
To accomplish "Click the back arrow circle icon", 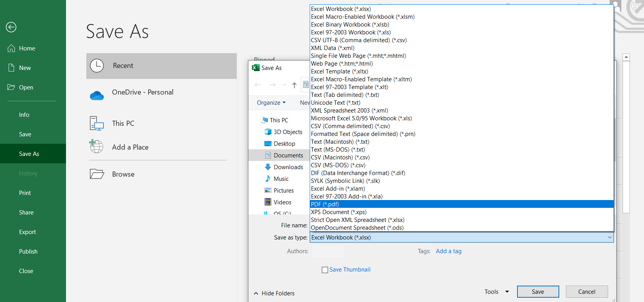I will tap(11, 27).
